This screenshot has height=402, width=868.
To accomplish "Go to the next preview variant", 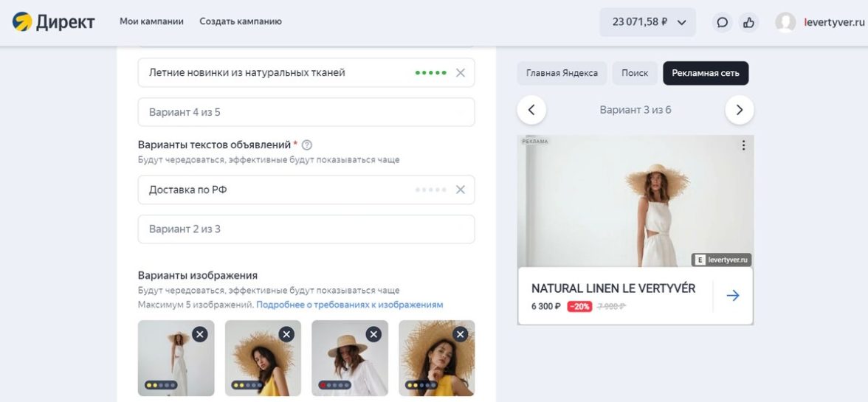I will pos(739,110).
